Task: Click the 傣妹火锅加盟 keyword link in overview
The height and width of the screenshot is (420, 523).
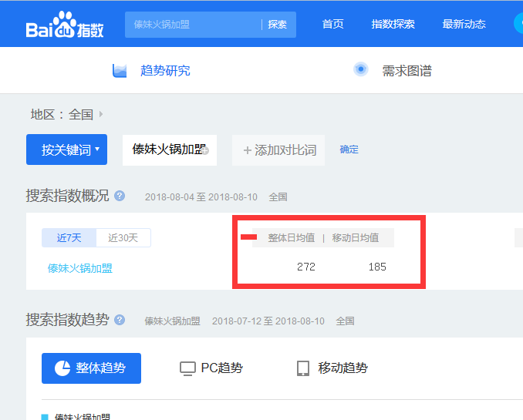Action: tap(80, 268)
